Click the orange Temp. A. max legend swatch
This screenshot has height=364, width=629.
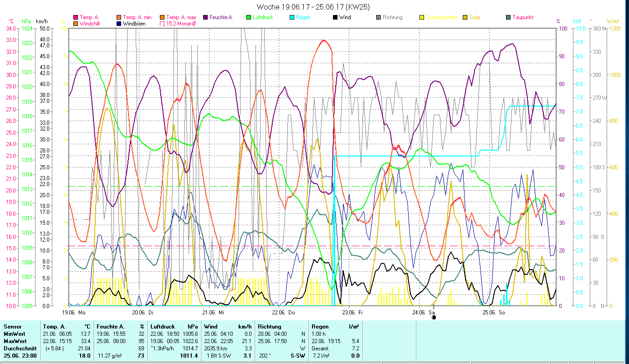[x=162, y=18]
